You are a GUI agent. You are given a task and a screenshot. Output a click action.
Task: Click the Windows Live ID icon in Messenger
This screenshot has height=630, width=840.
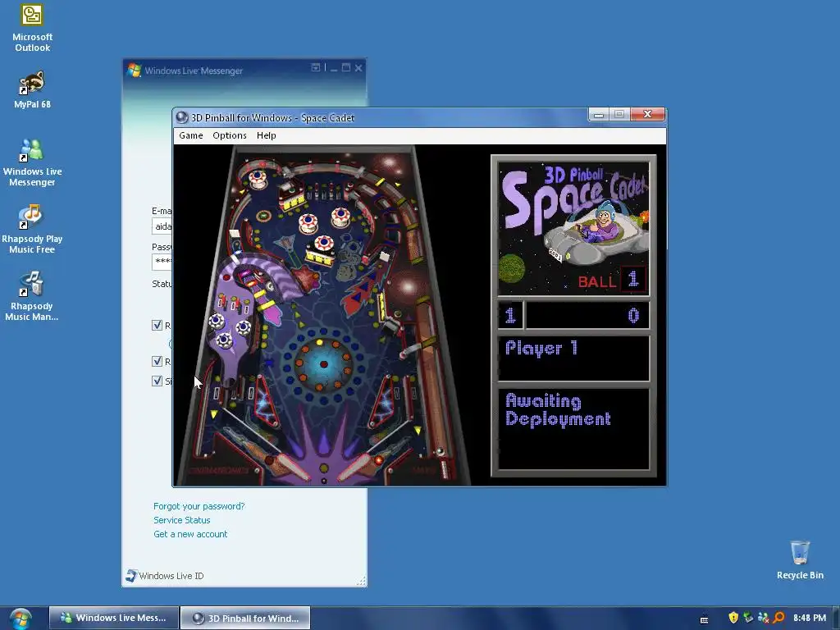pyautogui.click(x=130, y=575)
